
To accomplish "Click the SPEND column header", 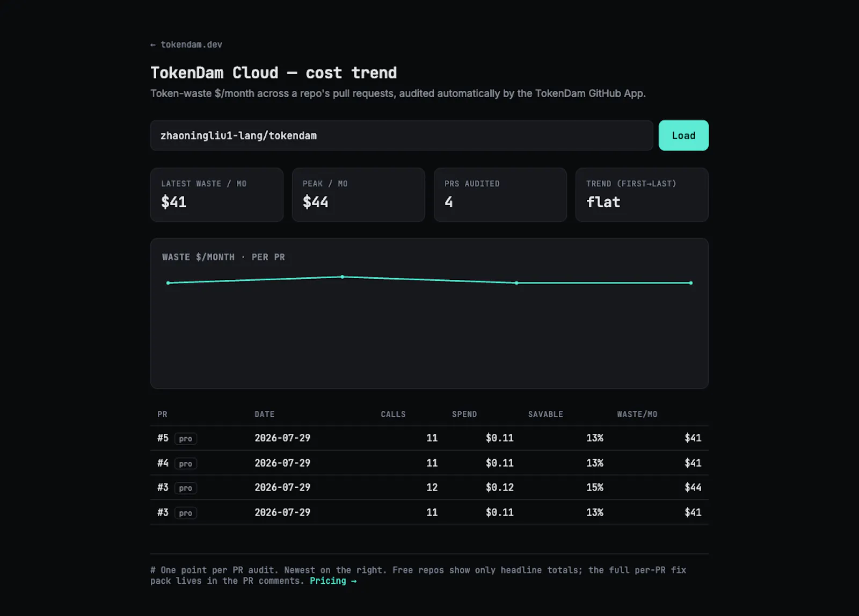I will pos(464,415).
